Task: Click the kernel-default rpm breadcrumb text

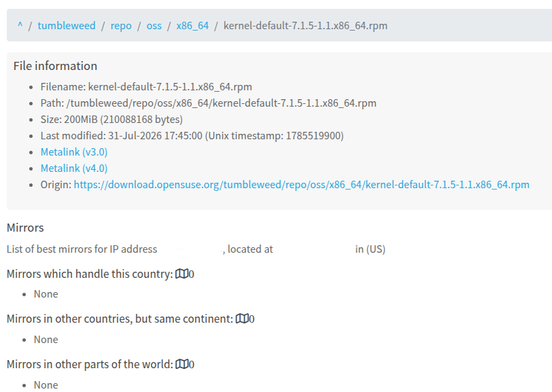Action: point(305,26)
